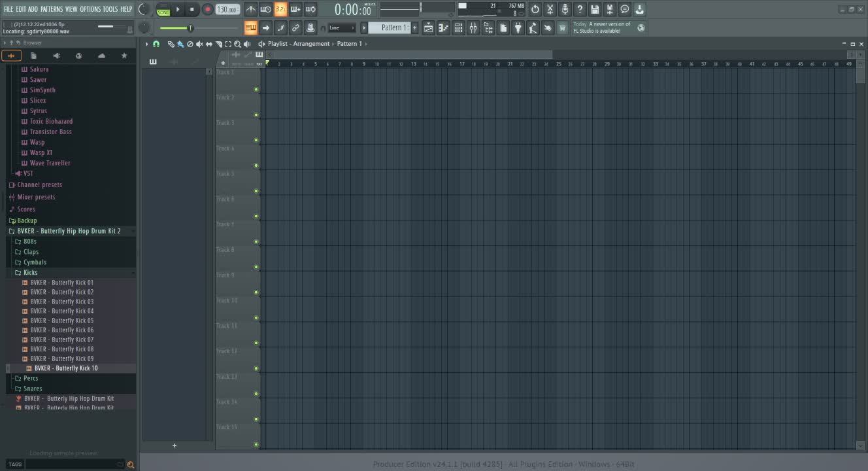This screenshot has height=471, width=868.
Task: Select the playlist Slip tool
Action: (x=209, y=44)
